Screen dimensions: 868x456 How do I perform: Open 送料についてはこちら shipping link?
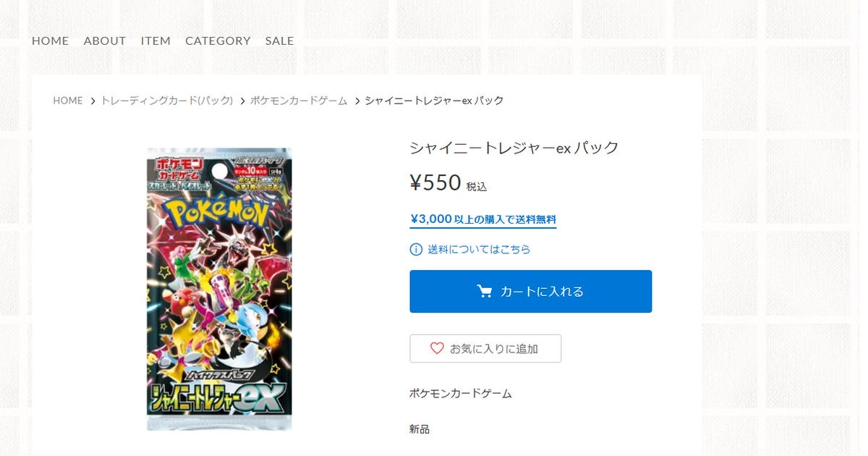(479, 250)
